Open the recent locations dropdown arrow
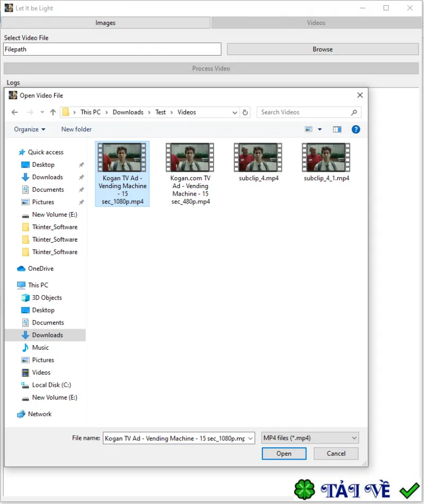 coord(42,112)
